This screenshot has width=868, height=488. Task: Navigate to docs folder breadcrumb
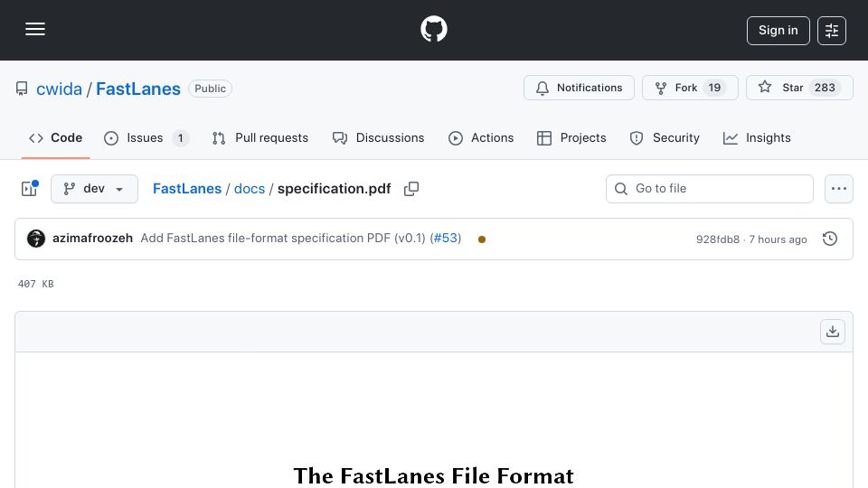(250, 189)
